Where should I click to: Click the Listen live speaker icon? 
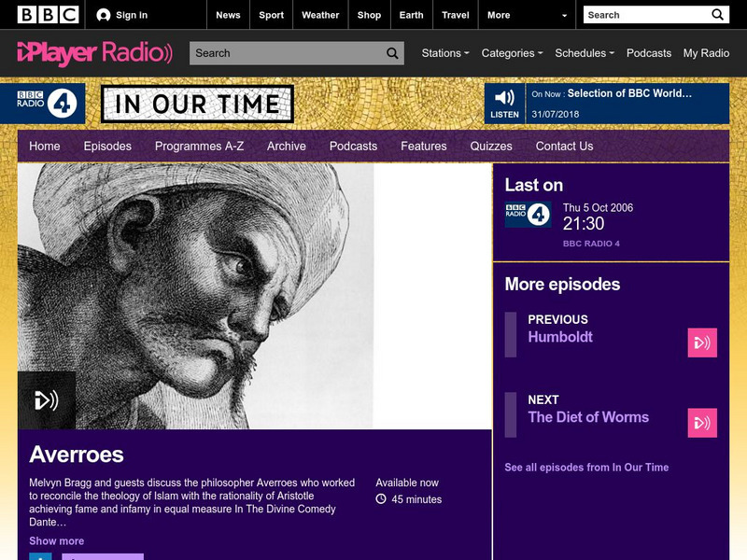[505, 96]
